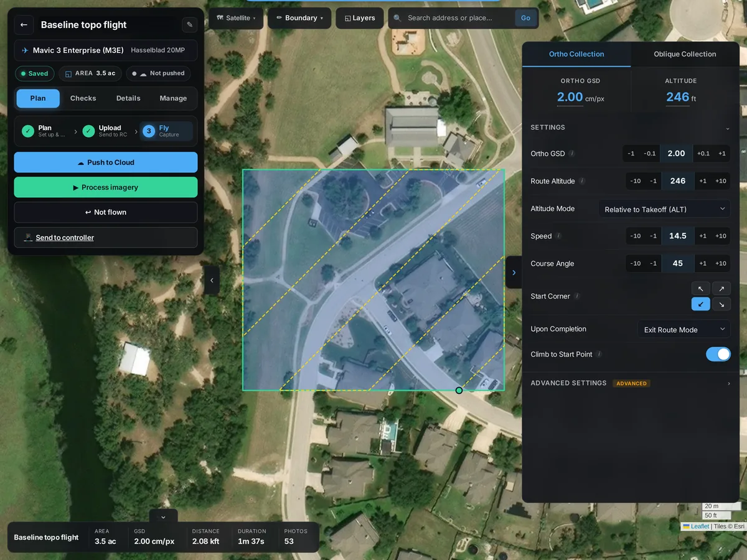Increase Speed by 10

pos(721,236)
